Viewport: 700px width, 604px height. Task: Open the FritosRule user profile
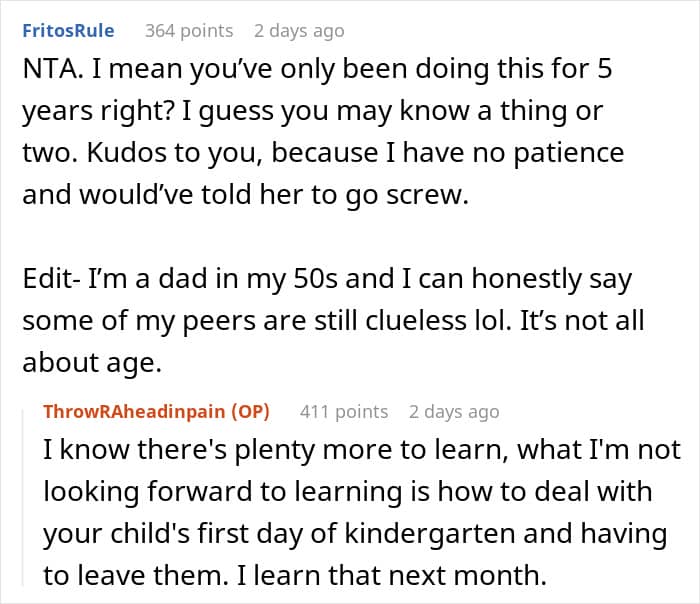[68, 30]
